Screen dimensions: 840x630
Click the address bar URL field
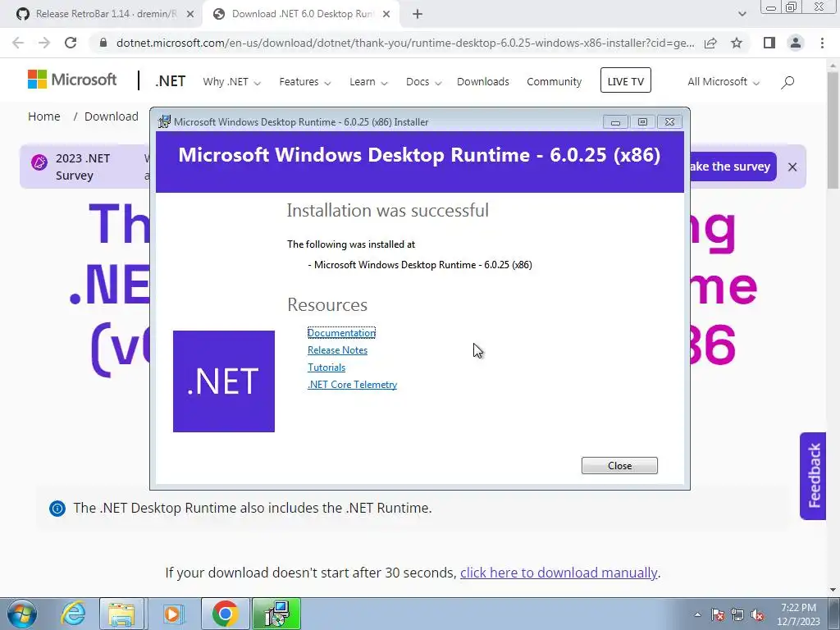tap(405, 43)
